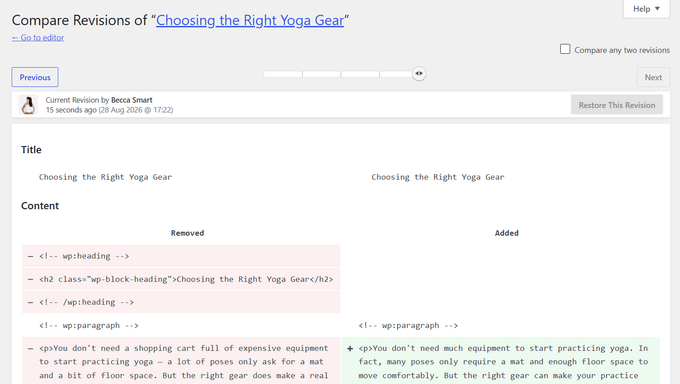Click the right '<!-- wp:paragraph -->' line
Screen dimensions: 680x384
(x=408, y=325)
